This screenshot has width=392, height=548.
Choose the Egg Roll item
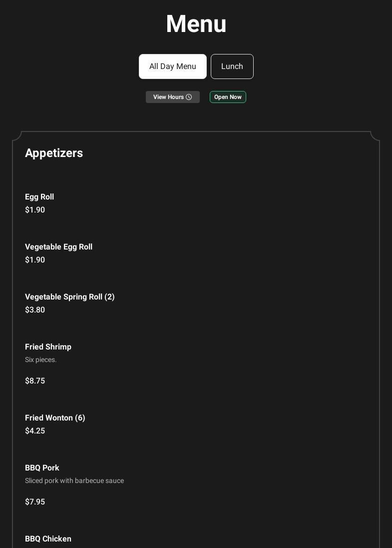click(x=39, y=197)
